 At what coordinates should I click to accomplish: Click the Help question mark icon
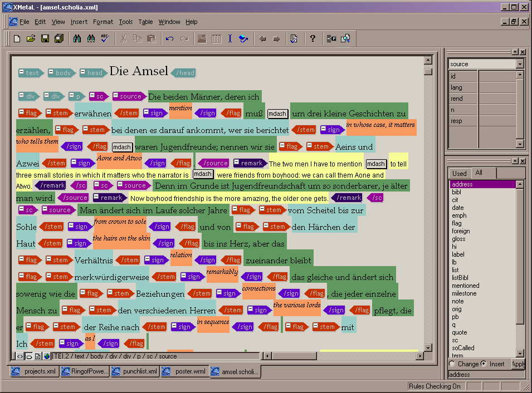pos(313,38)
